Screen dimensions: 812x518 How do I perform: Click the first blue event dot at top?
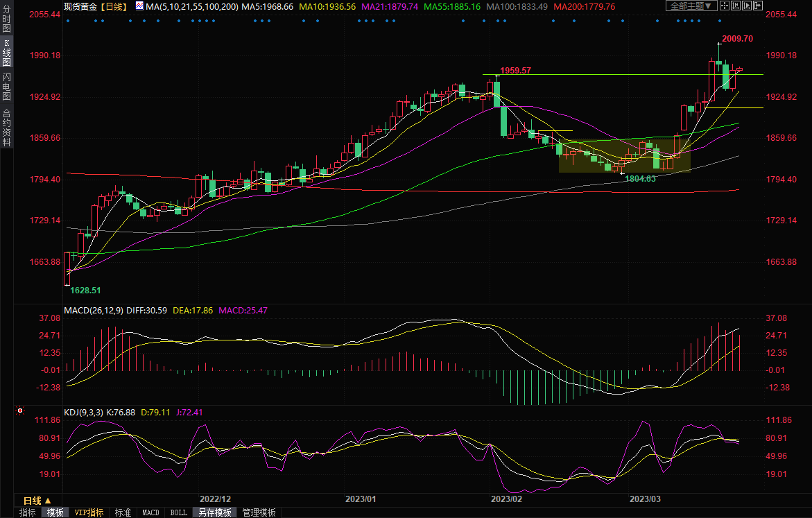pos(68,20)
